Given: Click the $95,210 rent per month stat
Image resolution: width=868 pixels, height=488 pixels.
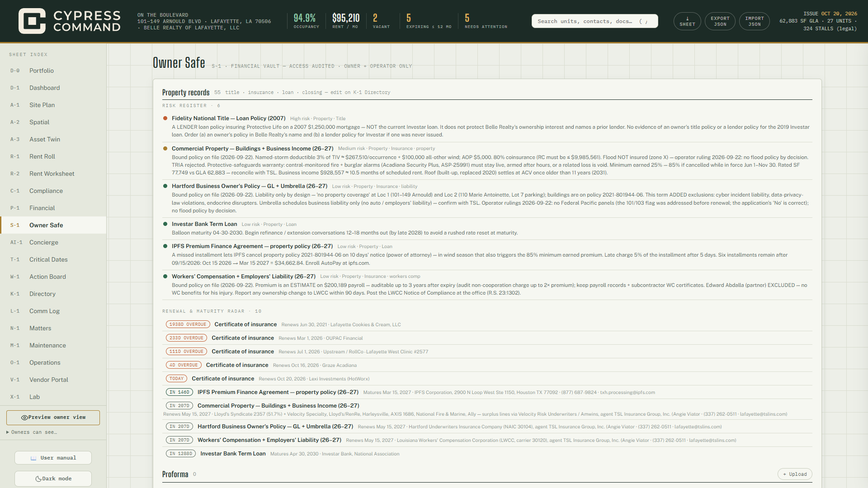Looking at the screenshot, I should point(345,21).
